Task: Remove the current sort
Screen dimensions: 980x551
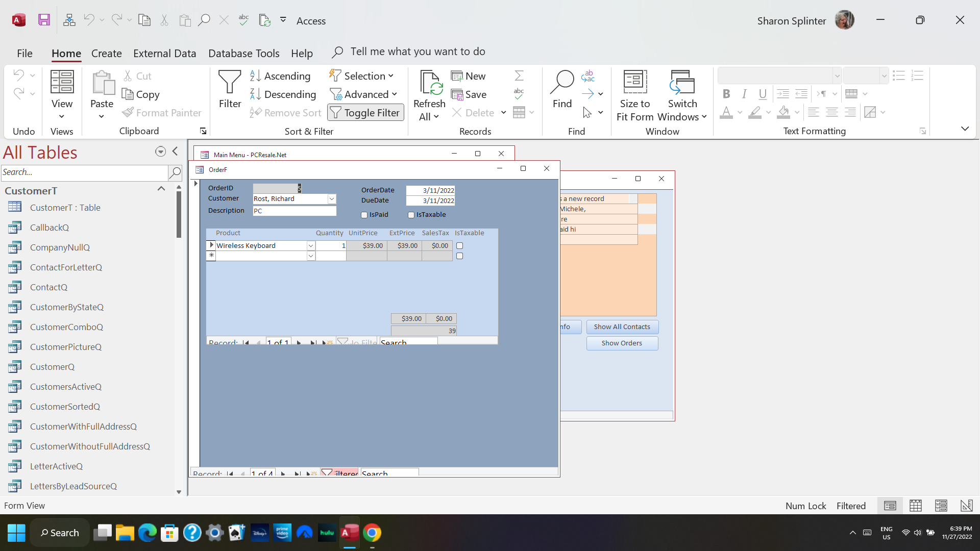Action: [x=285, y=112]
